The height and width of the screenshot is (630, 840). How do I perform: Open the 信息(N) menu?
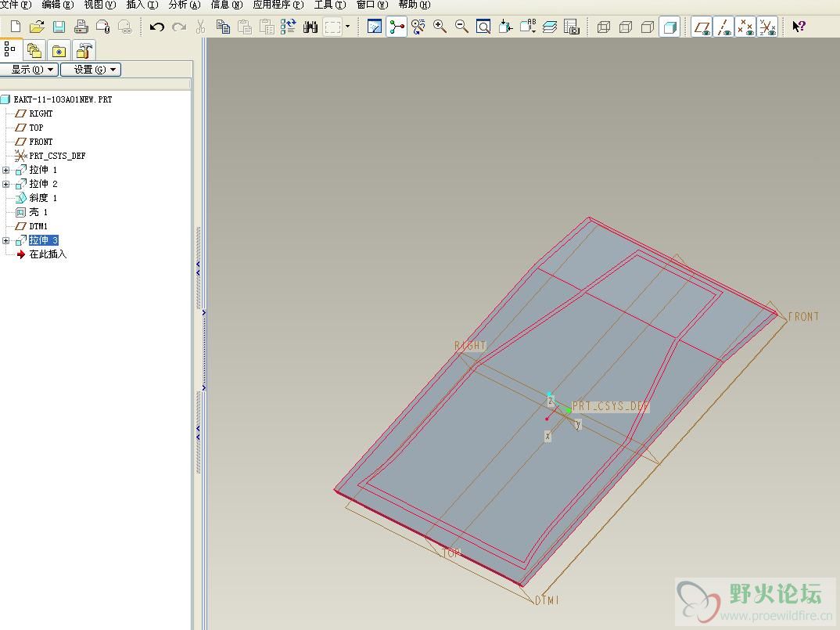point(227,5)
